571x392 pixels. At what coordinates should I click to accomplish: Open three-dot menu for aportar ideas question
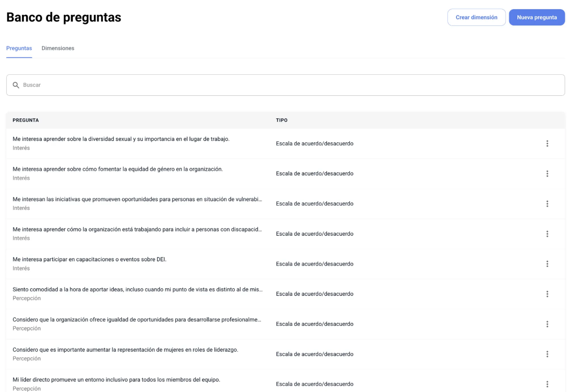click(547, 294)
